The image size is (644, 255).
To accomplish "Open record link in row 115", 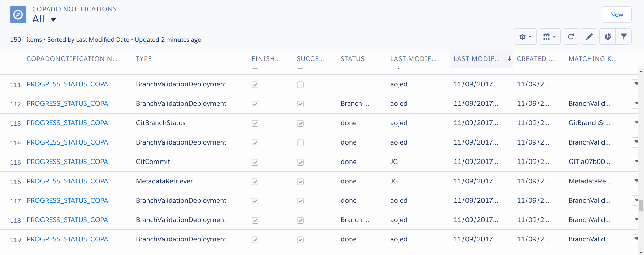I will [x=70, y=161].
